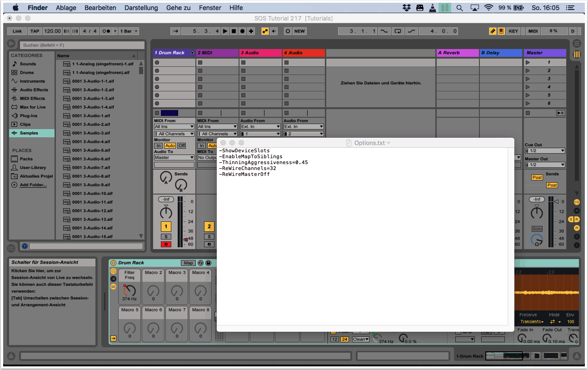The height and width of the screenshot is (370, 588).
Task: Enable Solo on track 1
Action: tap(166, 237)
